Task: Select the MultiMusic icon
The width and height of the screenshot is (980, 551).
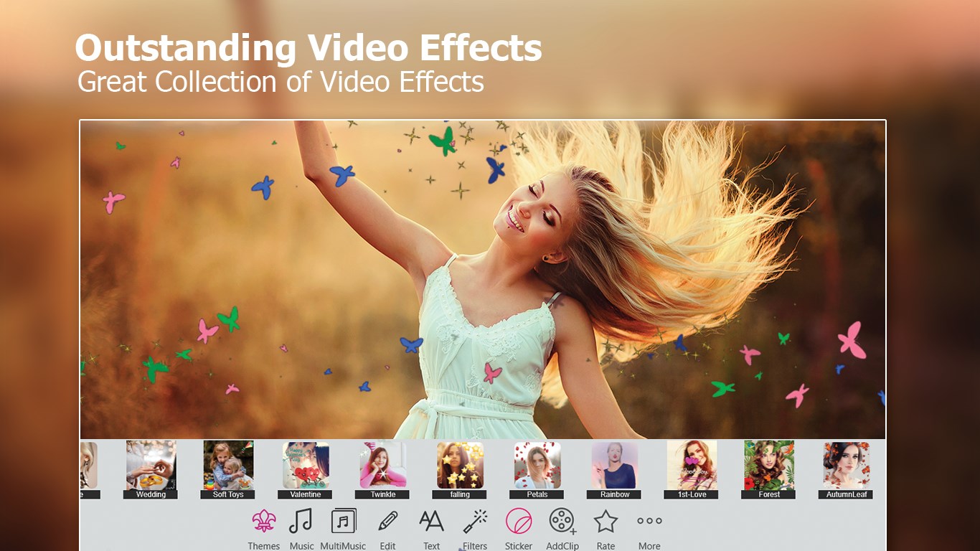Action: point(343,522)
